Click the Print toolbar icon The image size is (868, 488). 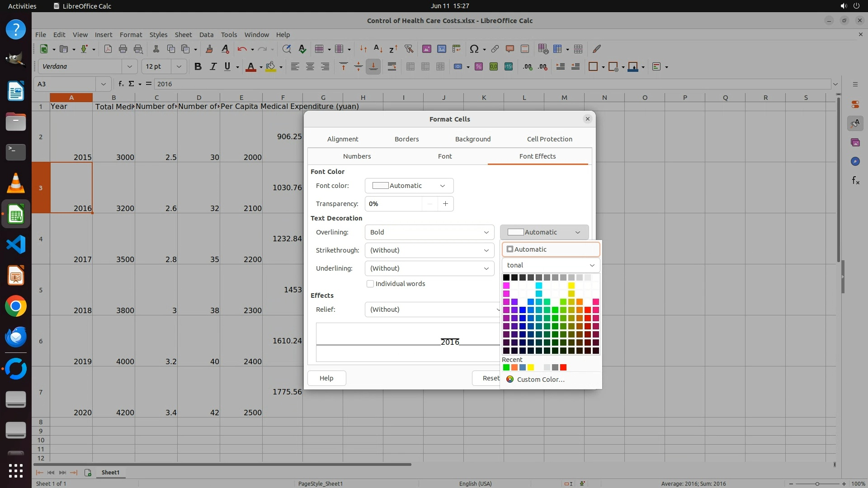123,49
